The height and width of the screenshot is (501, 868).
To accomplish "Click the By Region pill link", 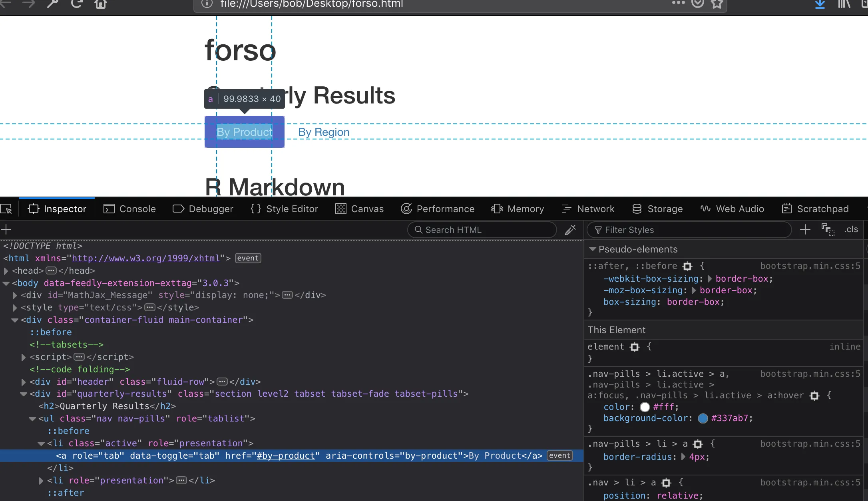I will click(x=324, y=132).
